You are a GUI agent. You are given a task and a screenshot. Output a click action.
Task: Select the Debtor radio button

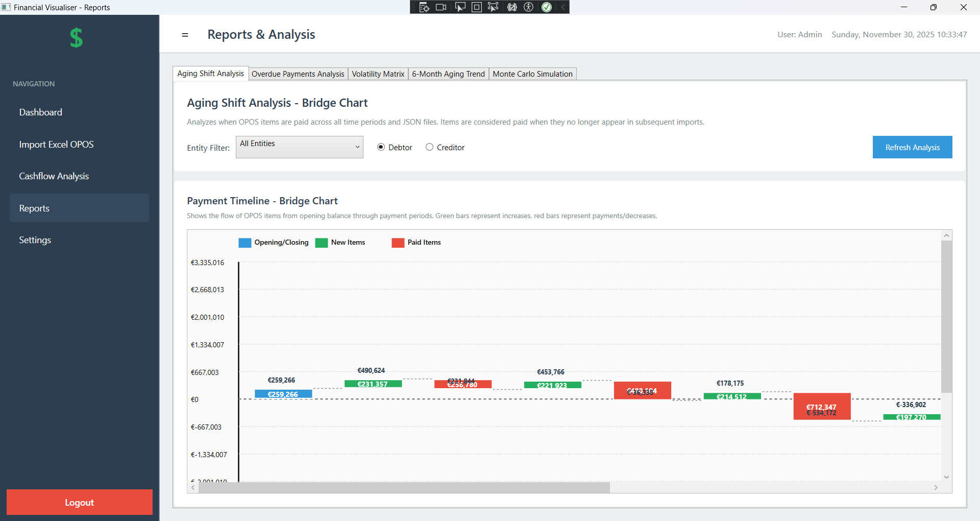[x=381, y=147]
